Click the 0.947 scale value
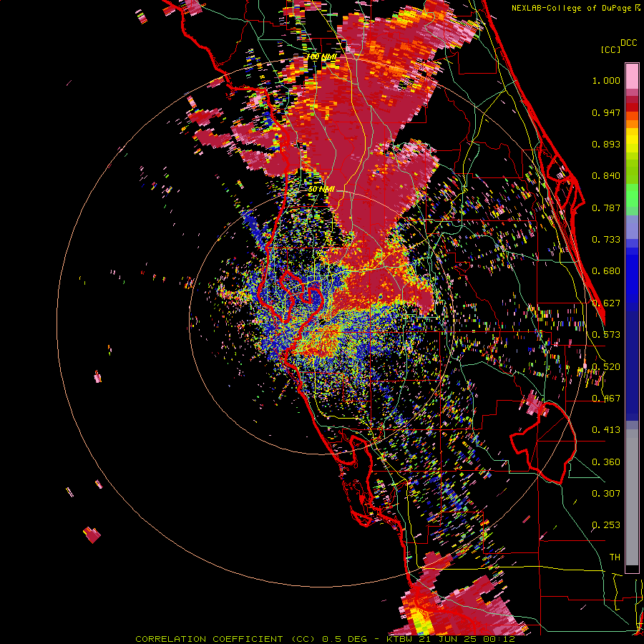The height and width of the screenshot is (644, 644). pyautogui.click(x=606, y=112)
